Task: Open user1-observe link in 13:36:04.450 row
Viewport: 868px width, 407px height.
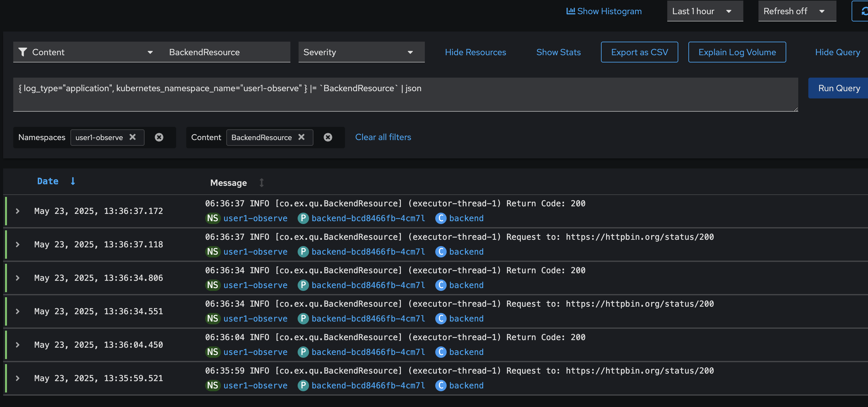Action: [255, 352]
